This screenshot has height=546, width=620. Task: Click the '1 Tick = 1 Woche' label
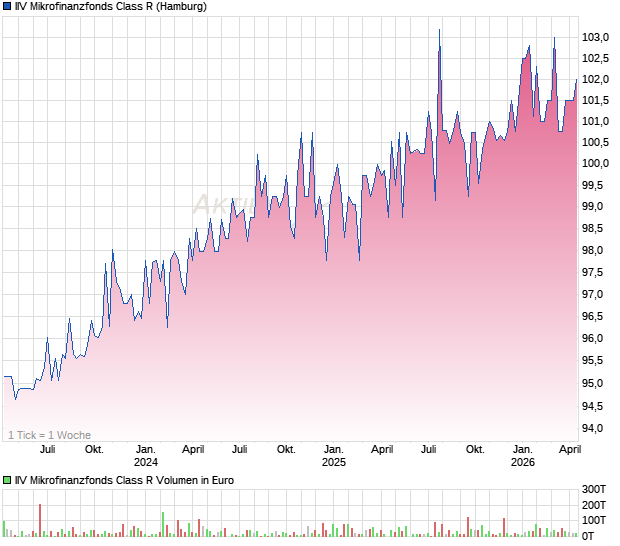49,435
